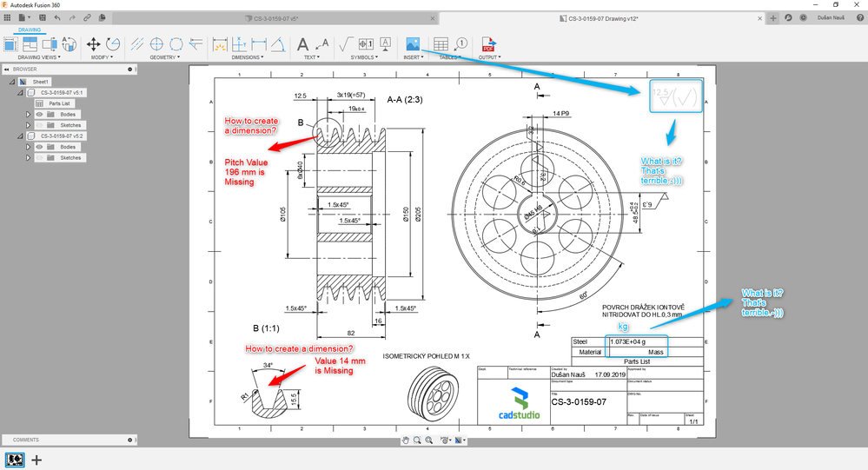Select the Leader text tool
This screenshot has height=470, width=868.
point(322,43)
